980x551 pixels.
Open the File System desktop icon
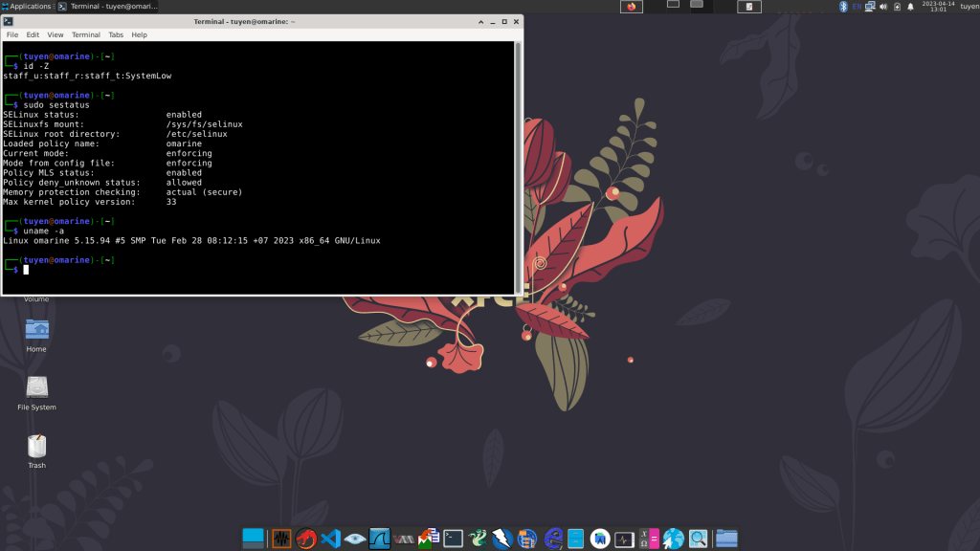(36, 388)
